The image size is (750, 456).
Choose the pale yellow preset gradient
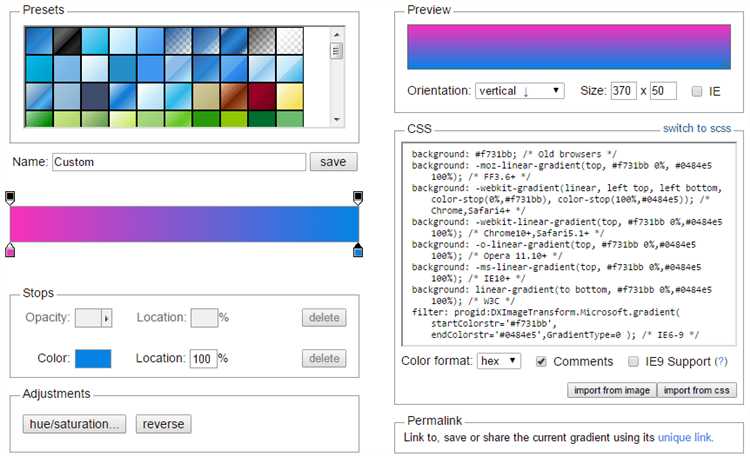pos(288,96)
